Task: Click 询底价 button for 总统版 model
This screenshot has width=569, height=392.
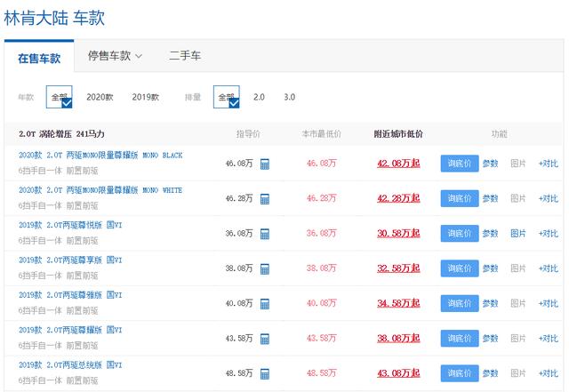Action: (x=460, y=373)
